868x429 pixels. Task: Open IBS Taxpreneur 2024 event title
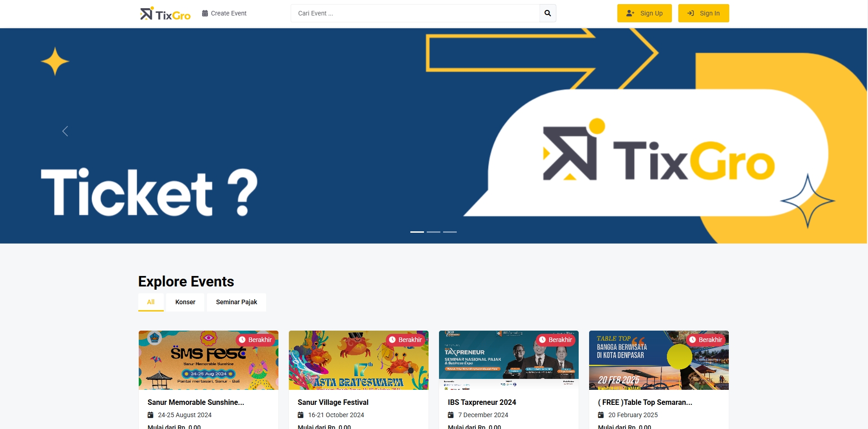[x=482, y=402]
